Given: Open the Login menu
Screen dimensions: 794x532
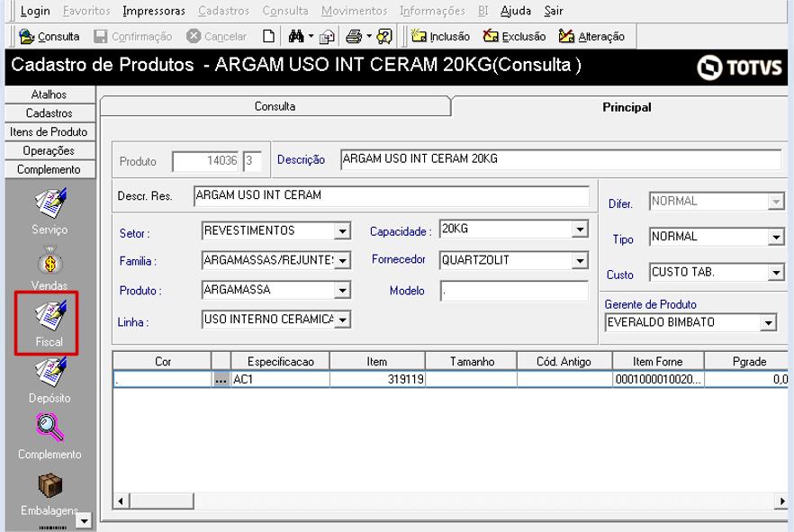Looking at the screenshot, I should tap(35, 11).
